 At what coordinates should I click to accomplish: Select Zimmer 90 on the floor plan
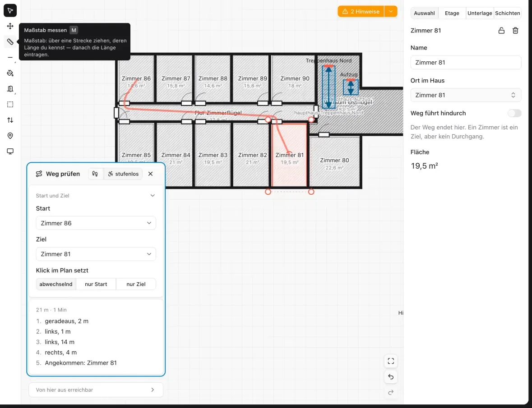[295, 78]
